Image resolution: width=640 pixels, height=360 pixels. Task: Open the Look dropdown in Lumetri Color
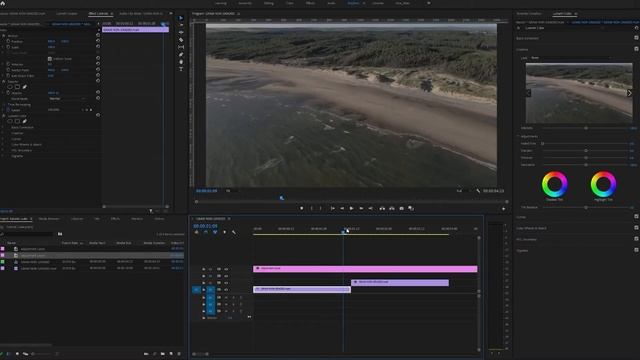coord(571,58)
